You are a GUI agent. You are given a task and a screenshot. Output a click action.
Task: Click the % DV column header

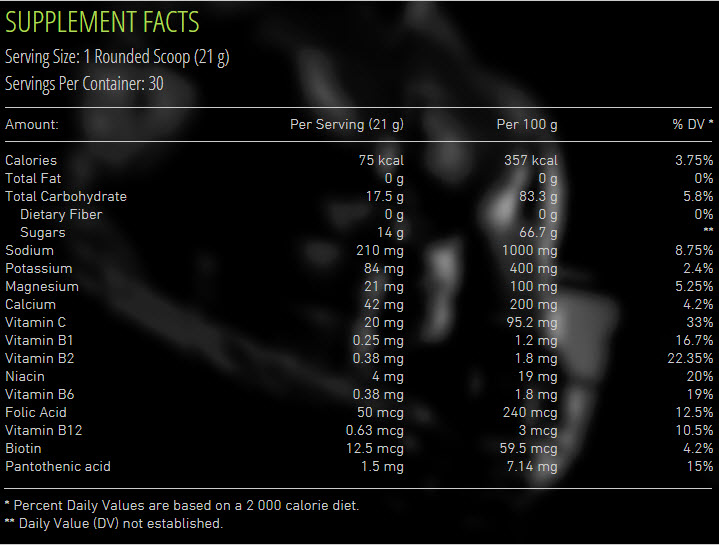(692, 125)
